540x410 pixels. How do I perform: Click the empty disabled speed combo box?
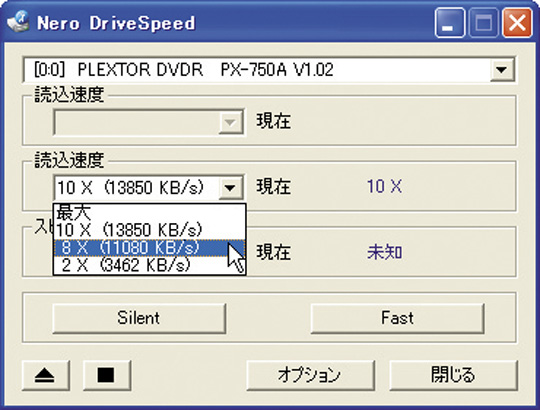coord(149,122)
